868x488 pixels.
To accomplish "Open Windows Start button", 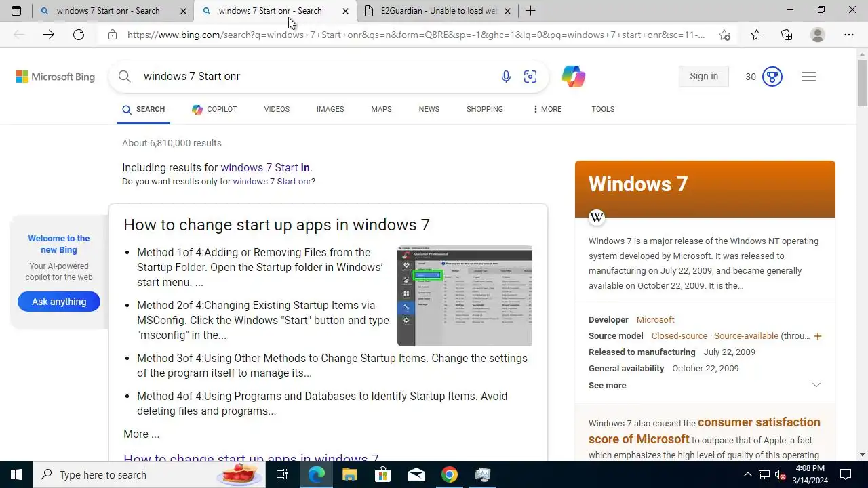I will tap(16, 474).
